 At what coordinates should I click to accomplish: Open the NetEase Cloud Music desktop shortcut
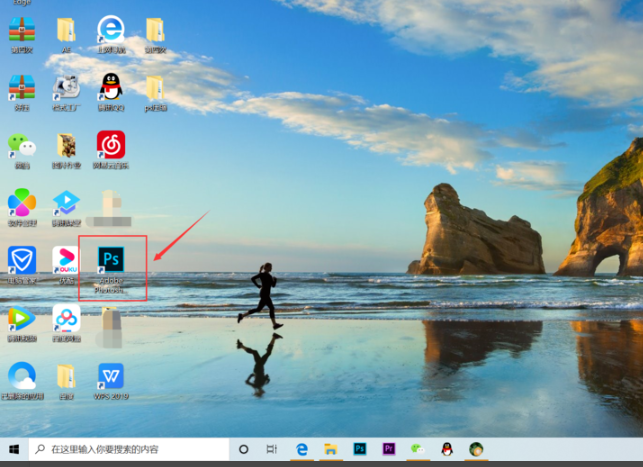111,145
